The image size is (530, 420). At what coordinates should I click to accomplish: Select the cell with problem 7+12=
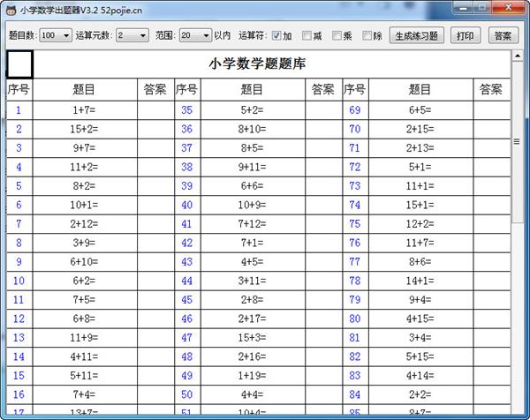coord(253,224)
